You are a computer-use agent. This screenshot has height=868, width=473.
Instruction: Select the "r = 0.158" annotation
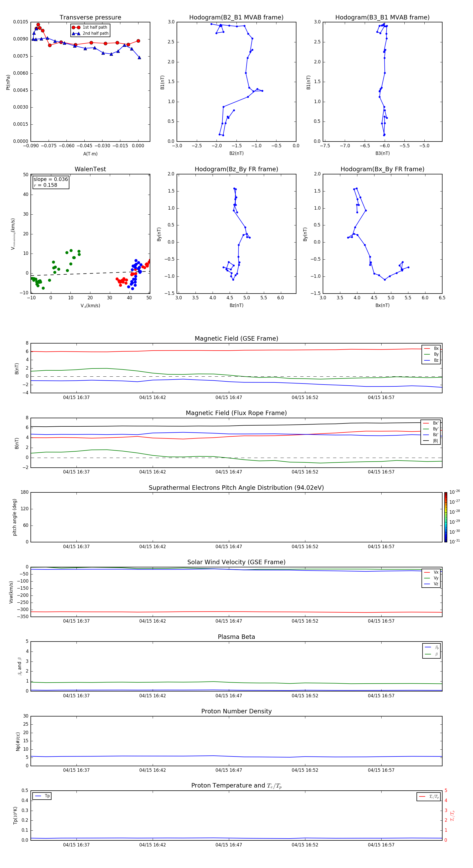(45, 185)
